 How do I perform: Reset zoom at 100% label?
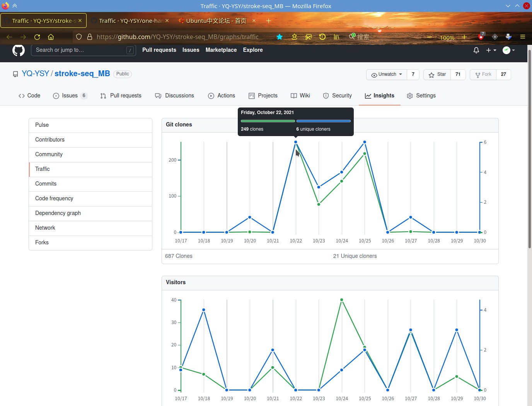(447, 38)
